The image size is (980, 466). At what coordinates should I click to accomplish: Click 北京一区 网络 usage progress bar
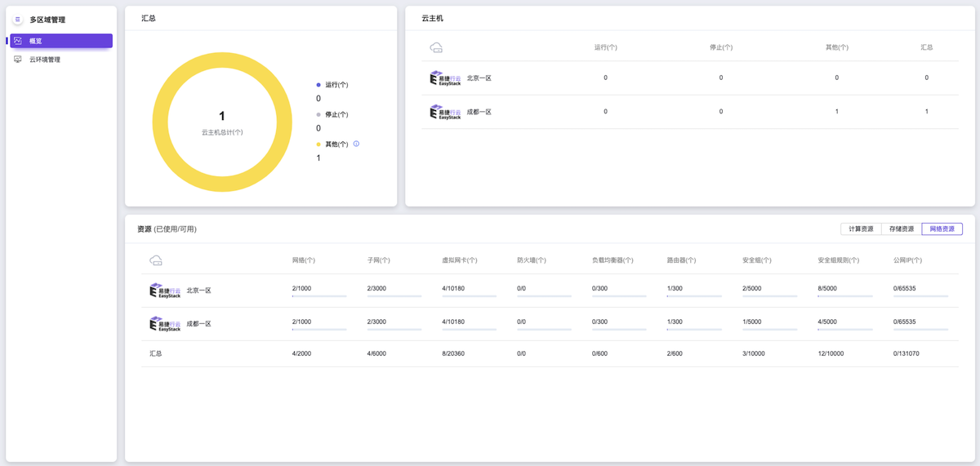[x=319, y=296]
